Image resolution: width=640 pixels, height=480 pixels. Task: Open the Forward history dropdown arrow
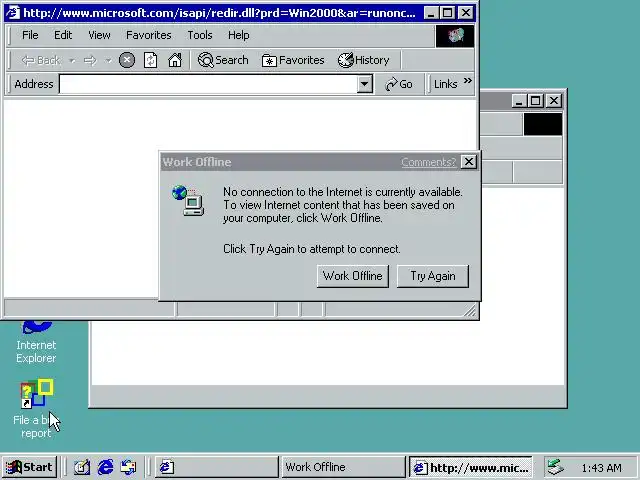click(108, 60)
